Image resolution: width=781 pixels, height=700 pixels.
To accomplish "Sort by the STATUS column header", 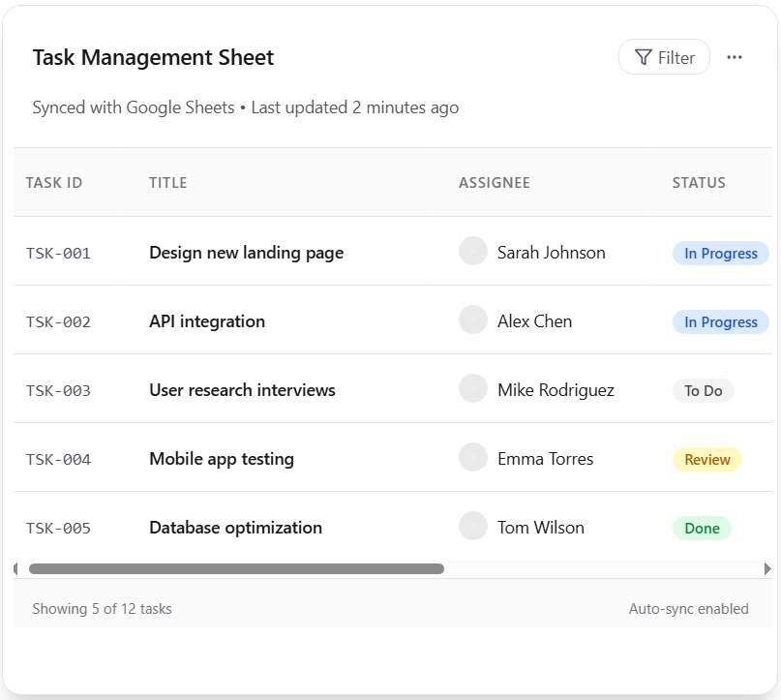I will pos(699,183).
